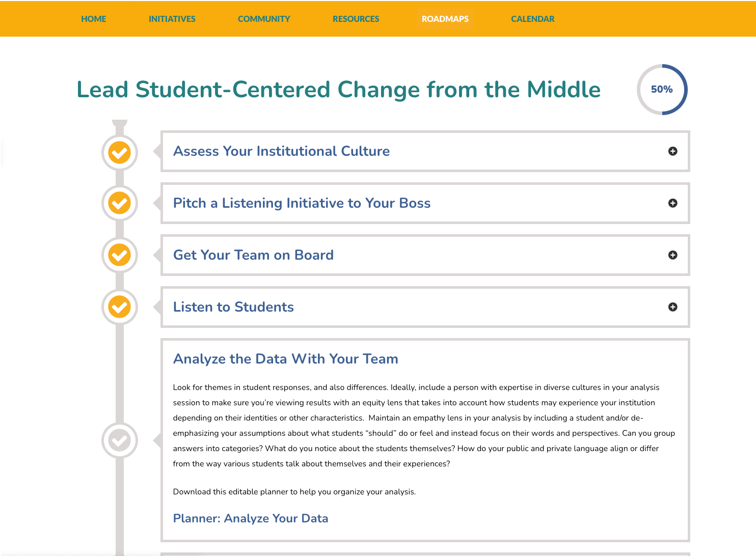Screen dimensions: 756x556
Task: Visit the INITIATIVES page
Action: (x=172, y=19)
